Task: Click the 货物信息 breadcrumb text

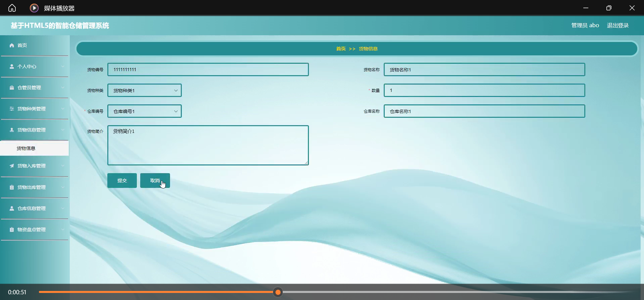Action: (368, 49)
